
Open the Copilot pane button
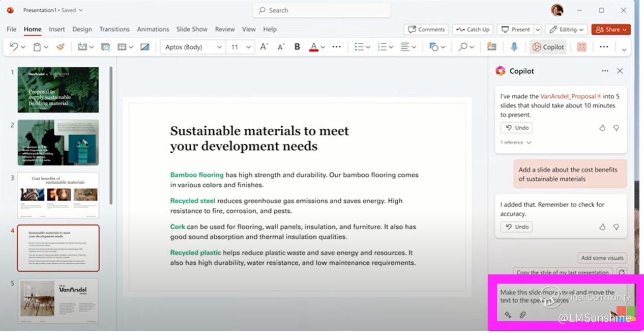coord(548,47)
